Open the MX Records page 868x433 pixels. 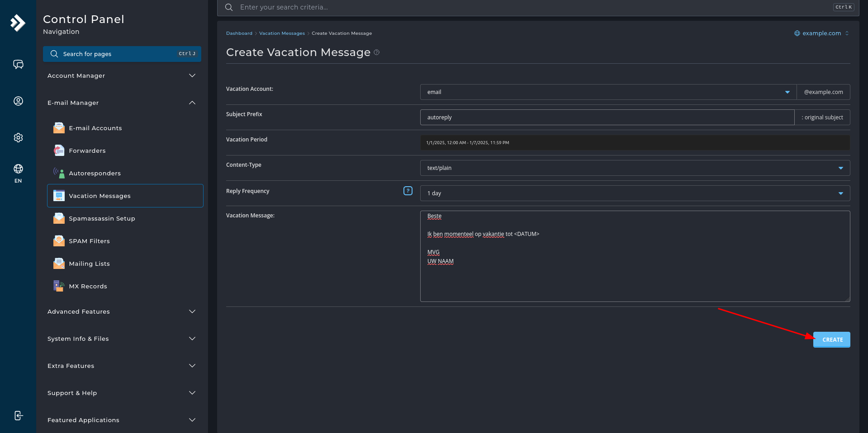pos(88,286)
